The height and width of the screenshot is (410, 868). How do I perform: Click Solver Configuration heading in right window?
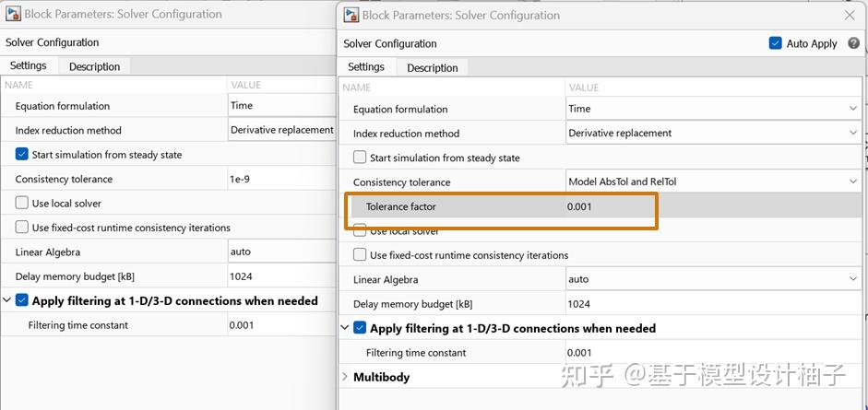click(x=389, y=43)
